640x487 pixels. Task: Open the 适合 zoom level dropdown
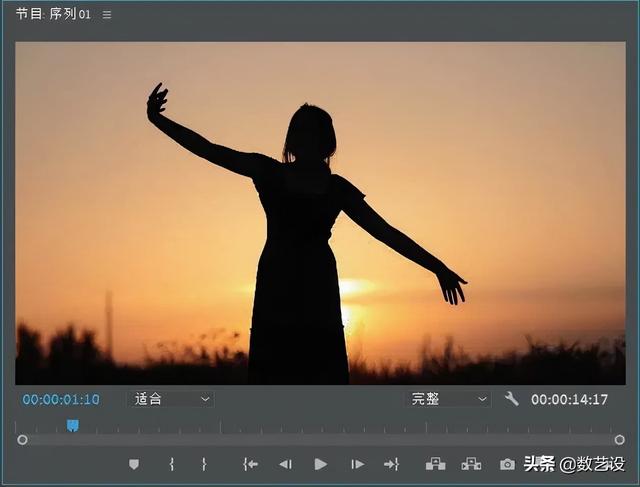[172, 399]
